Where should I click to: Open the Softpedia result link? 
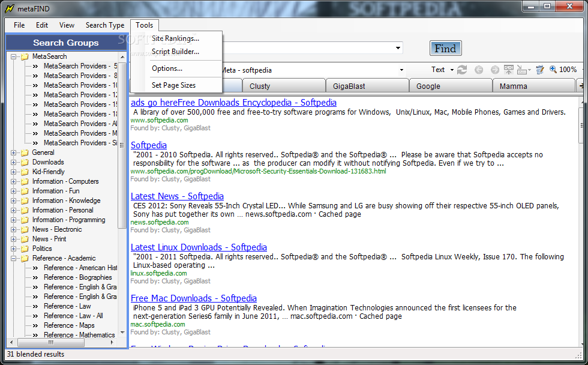click(149, 145)
